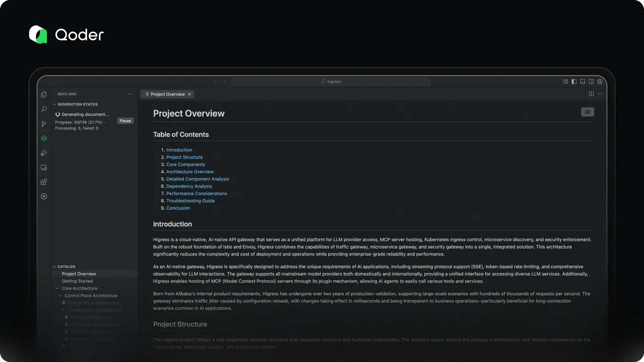The image size is (644, 362).
Task: Close the Project Overview tab
Action: 190,94
